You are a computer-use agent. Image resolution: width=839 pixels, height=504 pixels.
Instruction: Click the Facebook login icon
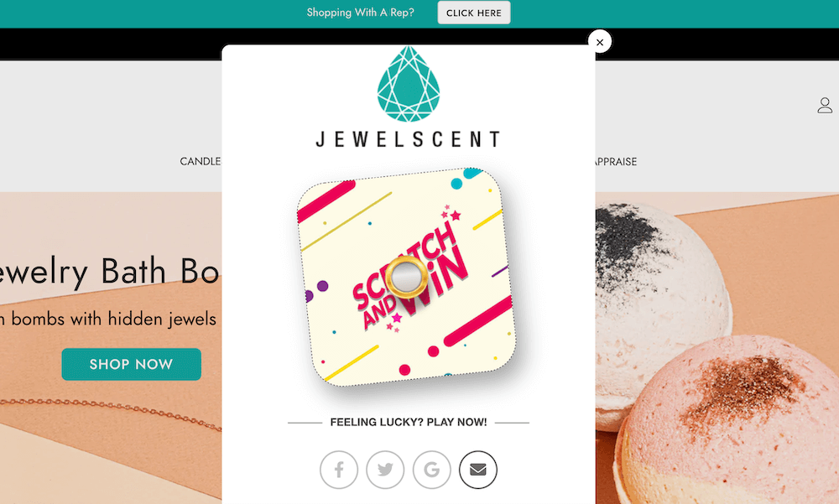(339, 470)
